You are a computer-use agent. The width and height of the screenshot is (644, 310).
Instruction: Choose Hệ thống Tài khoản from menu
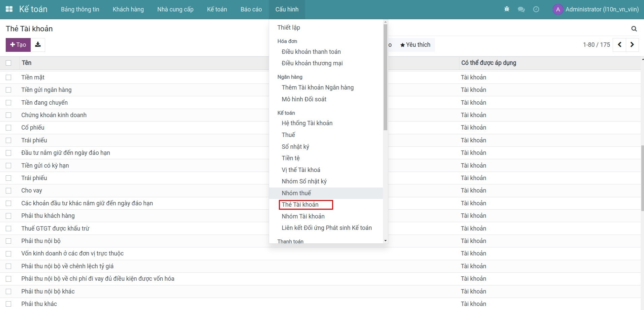307,123
